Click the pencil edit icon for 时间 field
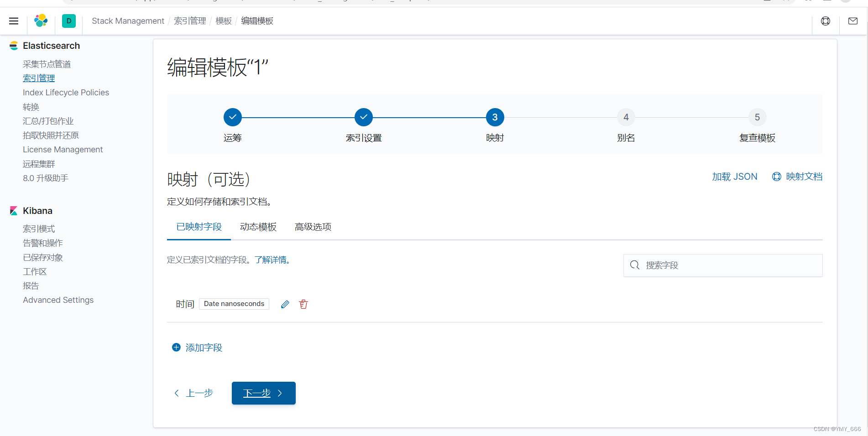Viewport: 868px width, 436px height. (x=285, y=304)
